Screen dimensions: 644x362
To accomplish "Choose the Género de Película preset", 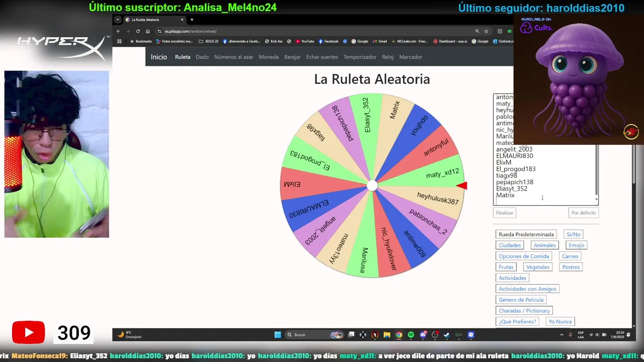I will pos(521,300).
